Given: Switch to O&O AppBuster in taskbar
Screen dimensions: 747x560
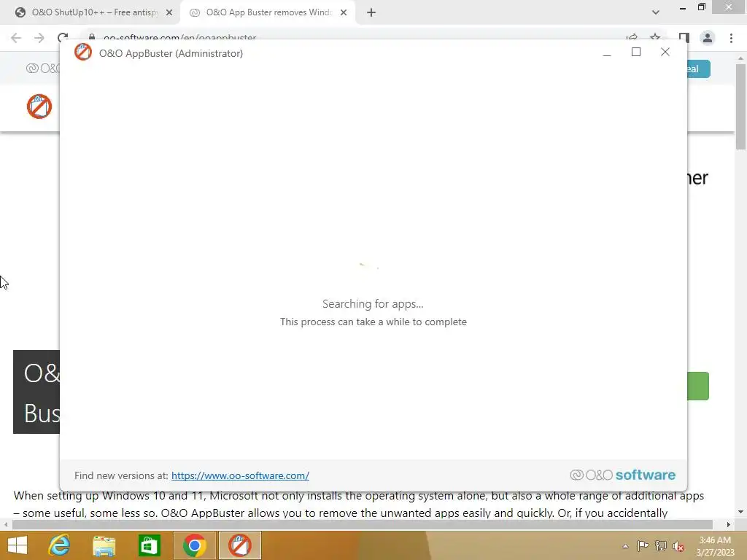Looking at the screenshot, I should tap(239, 545).
